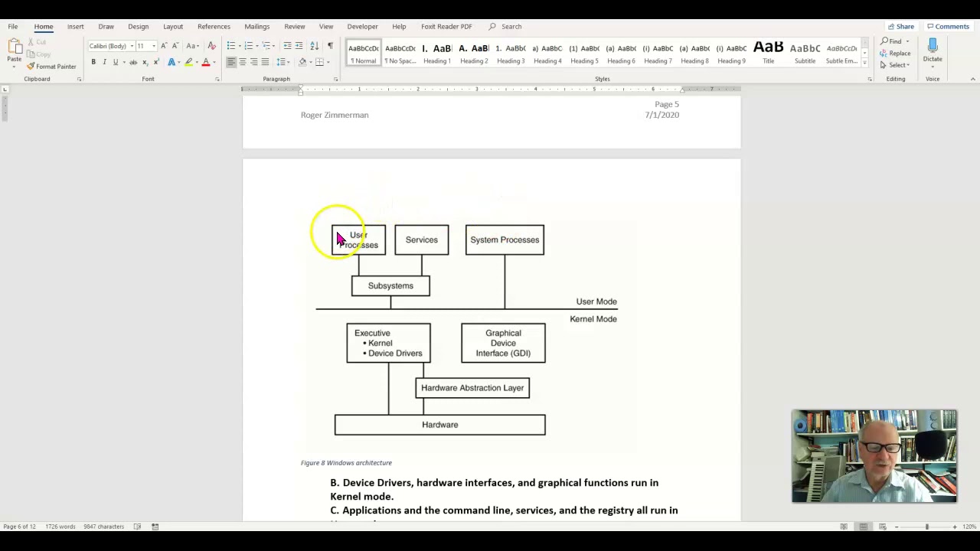This screenshot has height=551, width=980.
Task: Apply the Heading 1 style
Action: tap(437, 53)
